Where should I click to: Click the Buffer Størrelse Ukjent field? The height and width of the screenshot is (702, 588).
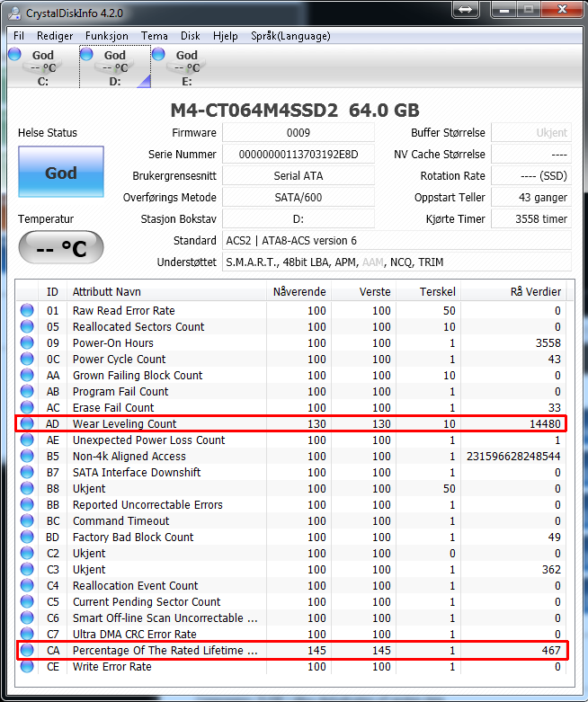531,133
